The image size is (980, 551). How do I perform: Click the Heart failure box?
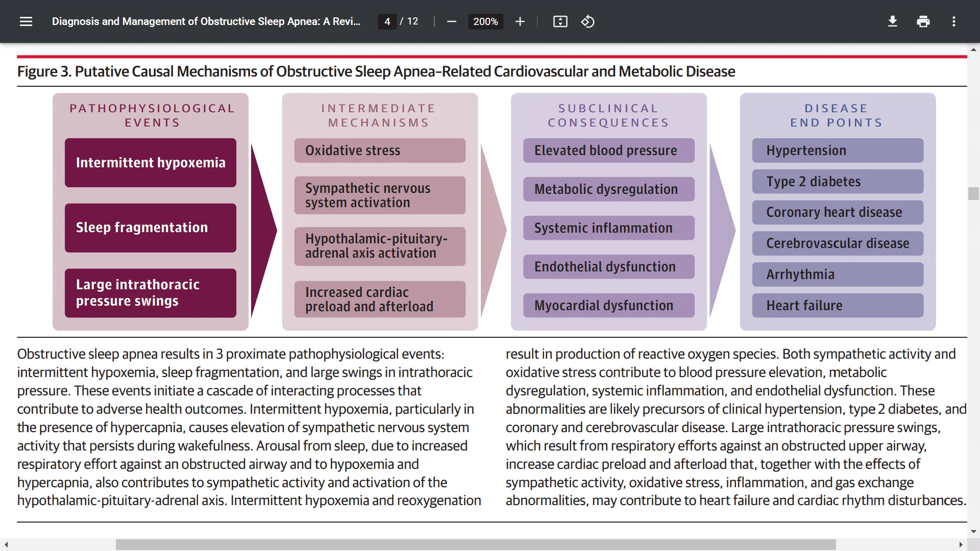[x=838, y=306]
